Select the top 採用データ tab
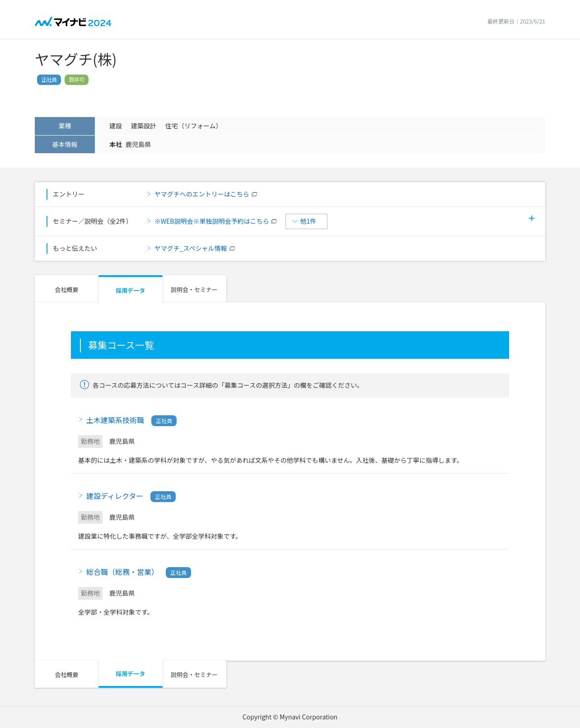The image size is (580, 728). tap(131, 289)
